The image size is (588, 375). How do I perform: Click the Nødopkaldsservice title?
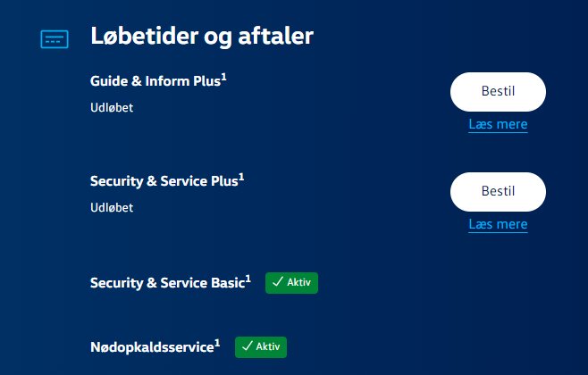point(152,346)
